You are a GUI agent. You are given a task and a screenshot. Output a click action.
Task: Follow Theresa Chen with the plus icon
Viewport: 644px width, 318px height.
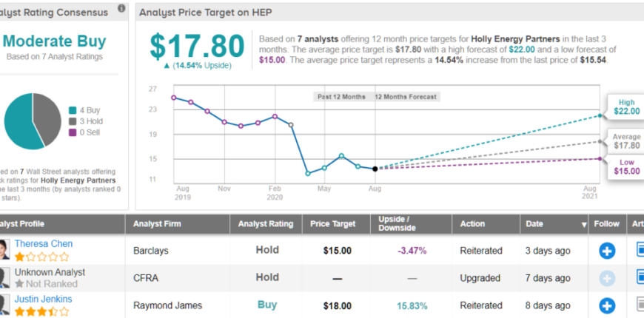(x=607, y=251)
